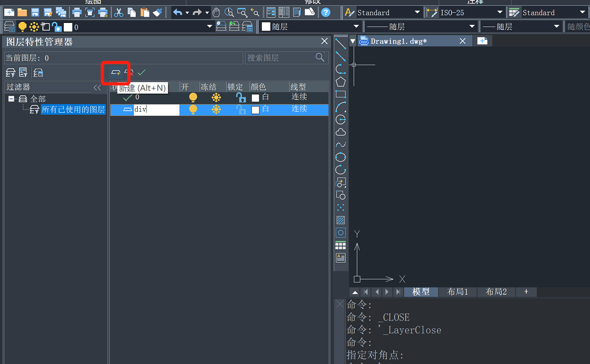
Task: Collapse the 全部 filter tree node
Action: (11, 99)
